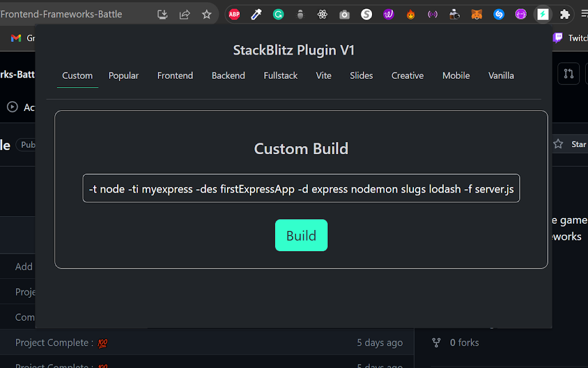Image resolution: width=588 pixels, height=368 pixels.
Task: Open the Shazam extension
Action: [x=499, y=14]
